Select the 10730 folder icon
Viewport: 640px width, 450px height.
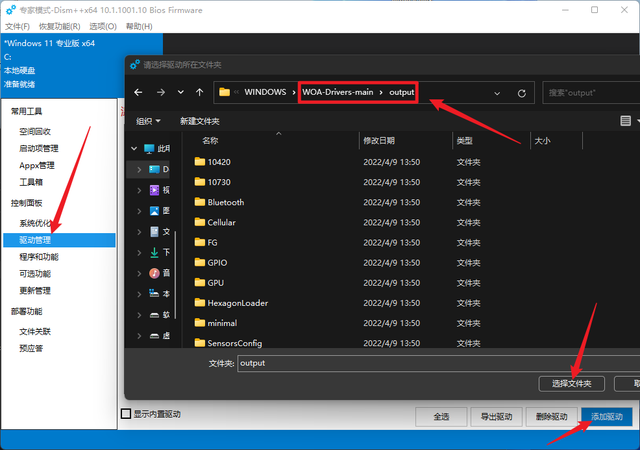200,182
